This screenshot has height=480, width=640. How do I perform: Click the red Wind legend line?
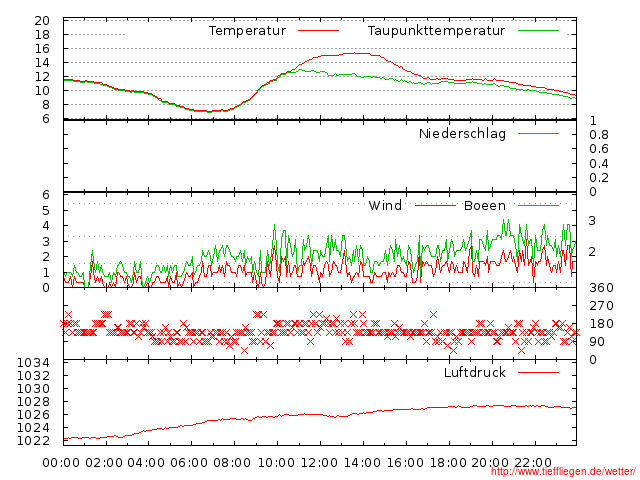coord(435,205)
